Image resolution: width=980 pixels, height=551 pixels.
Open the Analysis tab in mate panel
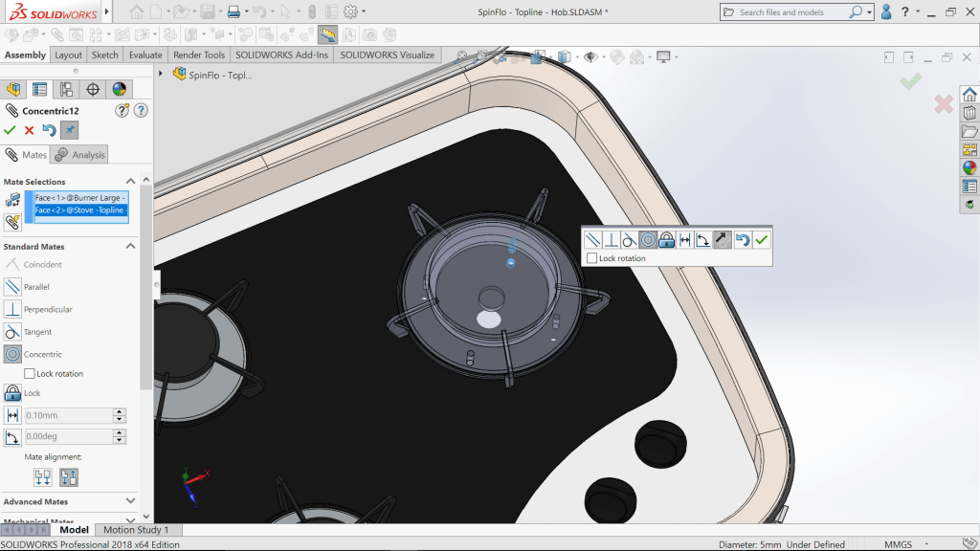coord(80,155)
